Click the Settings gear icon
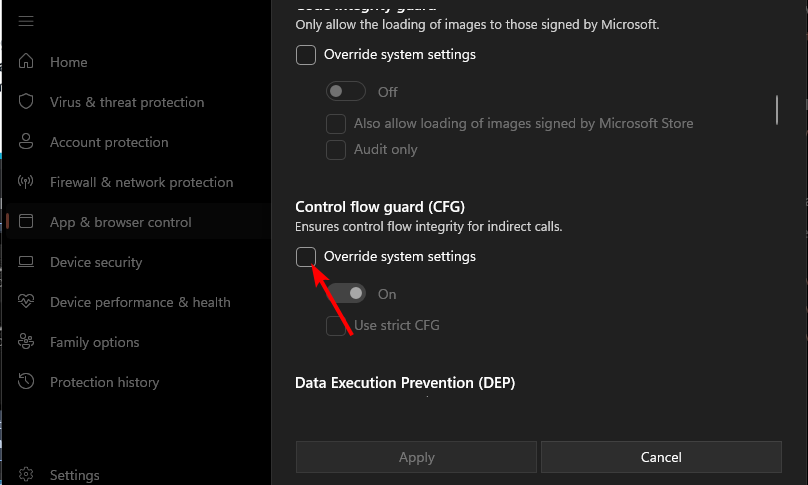This screenshot has height=485, width=808. 27,475
